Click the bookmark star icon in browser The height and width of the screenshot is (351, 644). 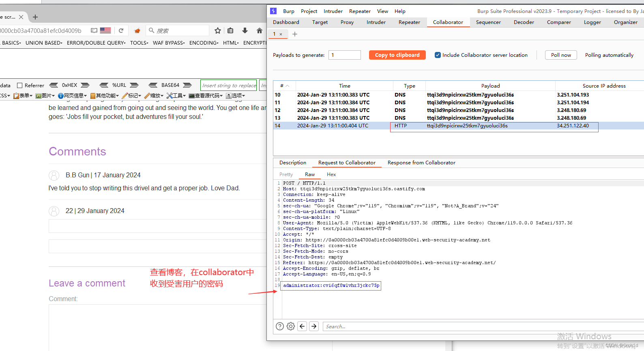click(218, 30)
